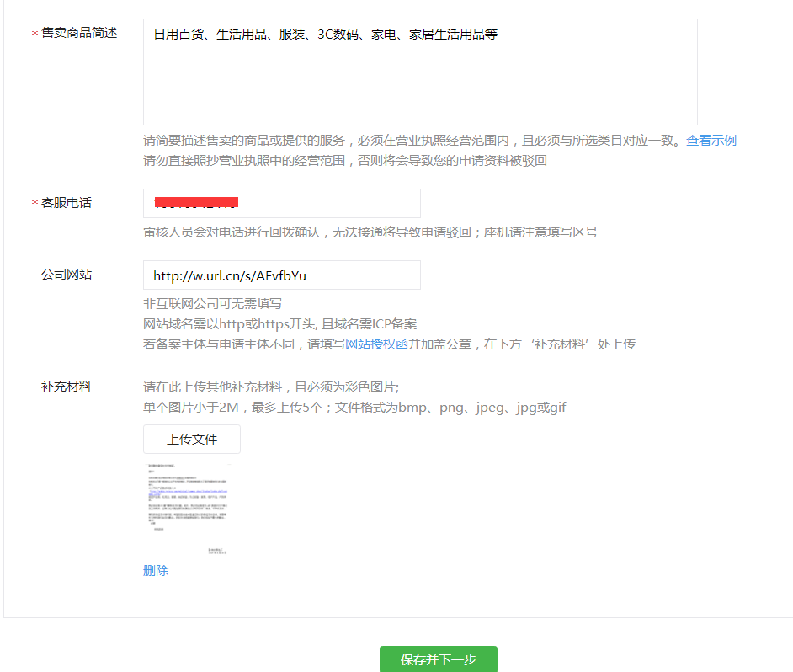Select hint 网站域名需以http或https开头
Screen dimensions: 793x672
click(x=230, y=324)
